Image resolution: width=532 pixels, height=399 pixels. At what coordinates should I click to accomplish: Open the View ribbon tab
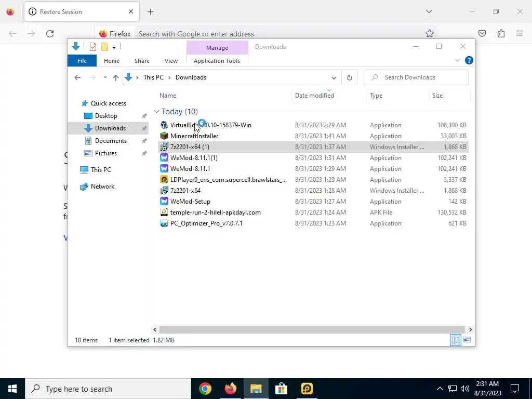coord(171,61)
